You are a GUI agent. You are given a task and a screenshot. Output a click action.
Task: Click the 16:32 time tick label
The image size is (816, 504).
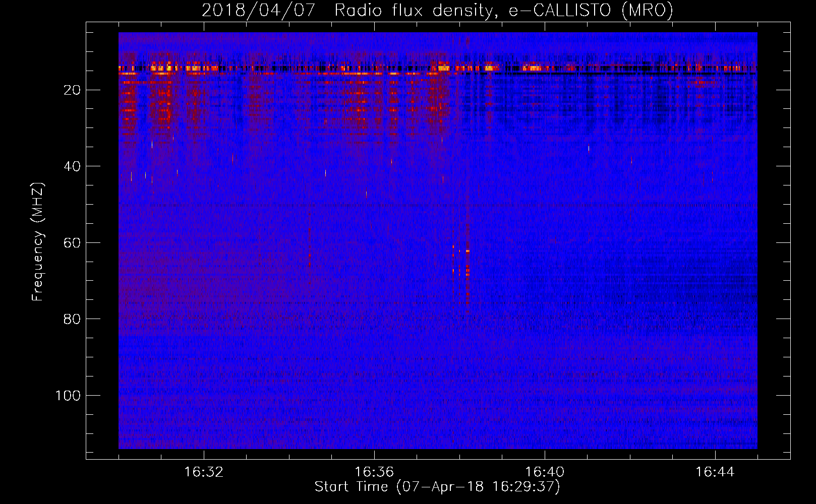pyautogui.click(x=204, y=472)
